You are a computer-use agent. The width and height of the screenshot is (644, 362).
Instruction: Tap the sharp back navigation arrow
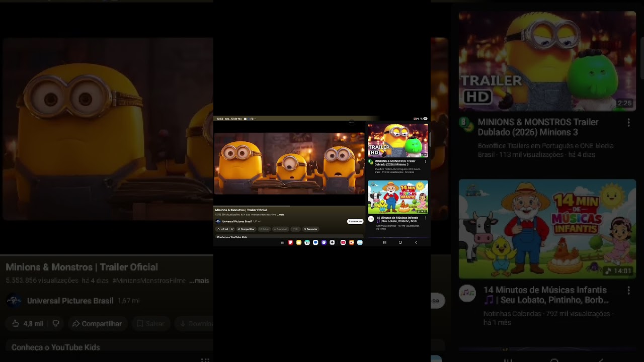pyautogui.click(x=416, y=242)
